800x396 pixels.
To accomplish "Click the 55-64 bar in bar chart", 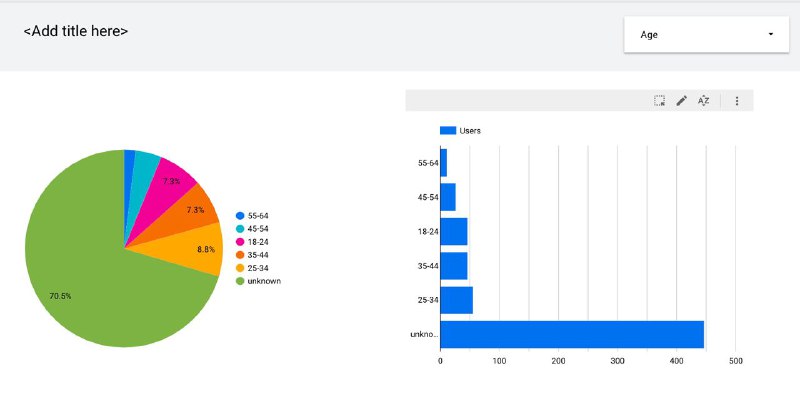I will (444, 163).
